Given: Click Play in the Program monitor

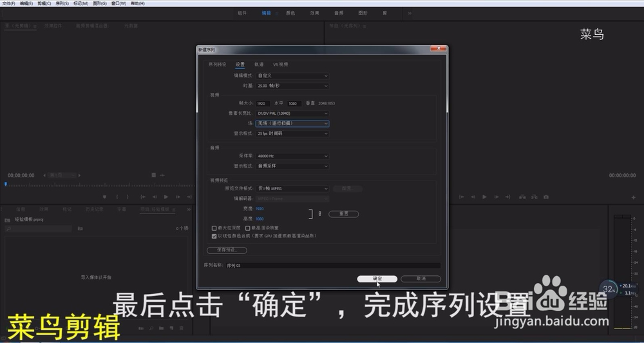Looking at the screenshot, I should tap(485, 197).
